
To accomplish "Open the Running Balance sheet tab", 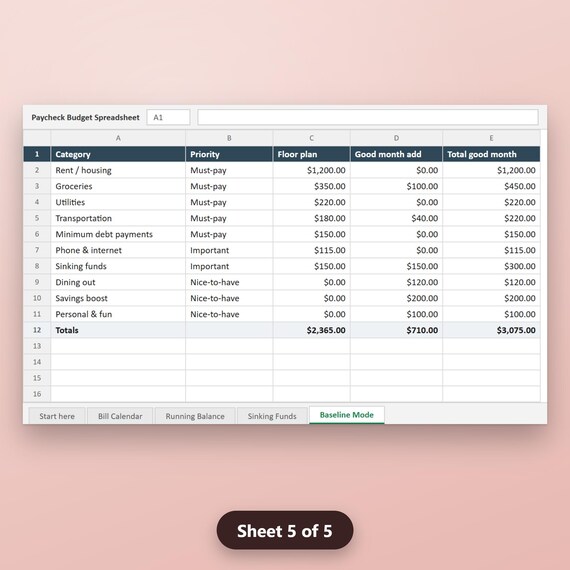I will click(195, 416).
